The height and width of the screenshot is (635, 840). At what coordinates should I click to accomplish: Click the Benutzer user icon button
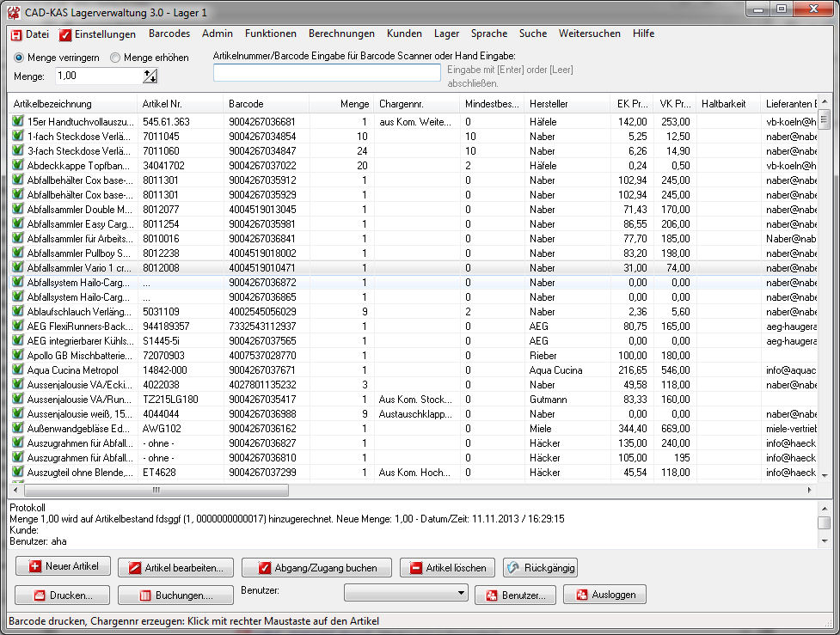(515, 595)
